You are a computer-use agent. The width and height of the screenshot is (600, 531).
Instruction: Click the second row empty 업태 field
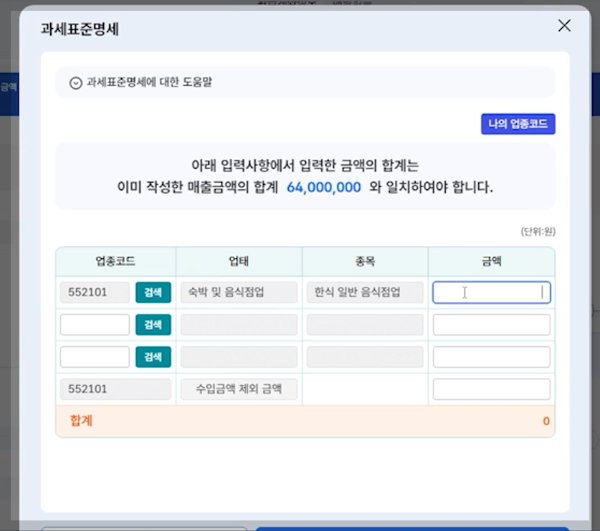coord(239,325)
